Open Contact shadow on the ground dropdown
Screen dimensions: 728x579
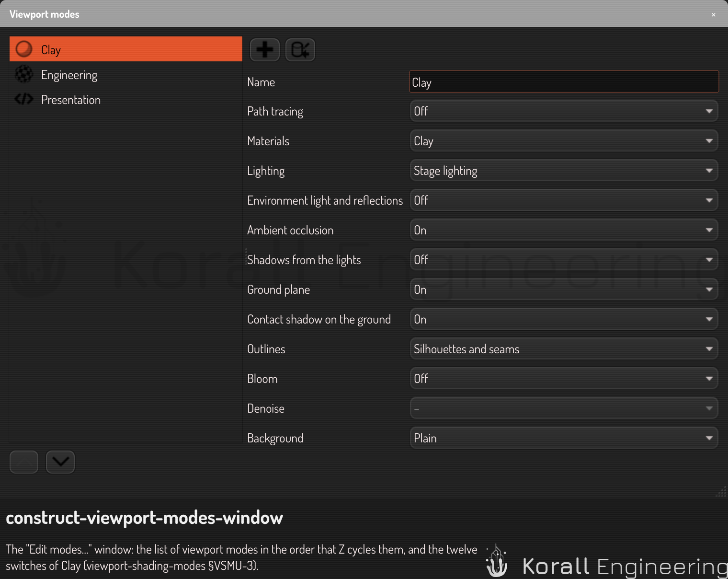(x=564, y=319)
